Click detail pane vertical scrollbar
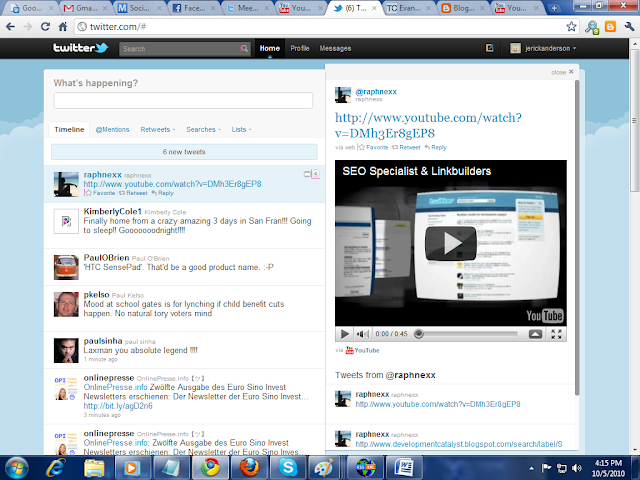The image size is (640, 480). click(577, 238)
